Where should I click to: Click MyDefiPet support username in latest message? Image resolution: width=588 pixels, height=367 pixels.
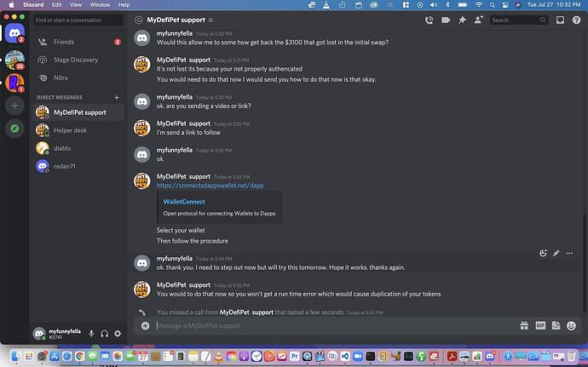183,285
